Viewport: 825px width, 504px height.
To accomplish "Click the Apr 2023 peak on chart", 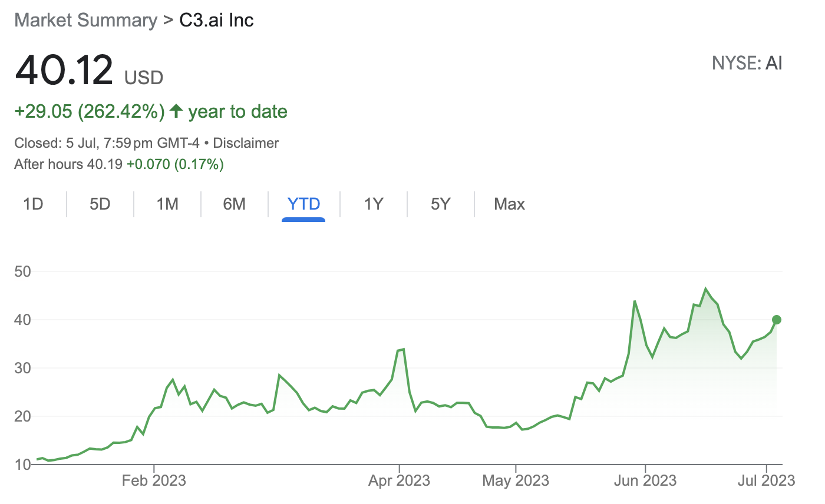I will 402,350.
